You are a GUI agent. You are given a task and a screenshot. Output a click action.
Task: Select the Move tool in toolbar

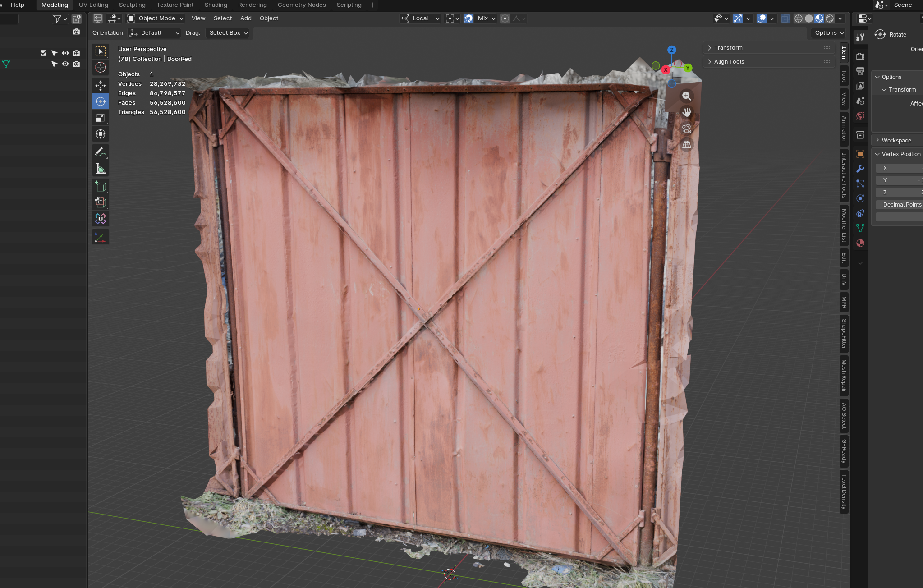100,85
